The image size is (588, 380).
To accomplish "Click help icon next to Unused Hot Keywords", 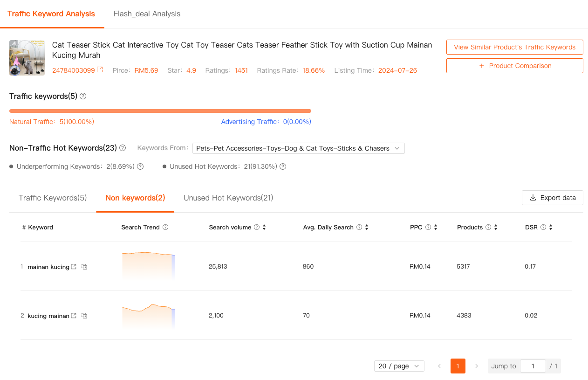I will point(283,166).
